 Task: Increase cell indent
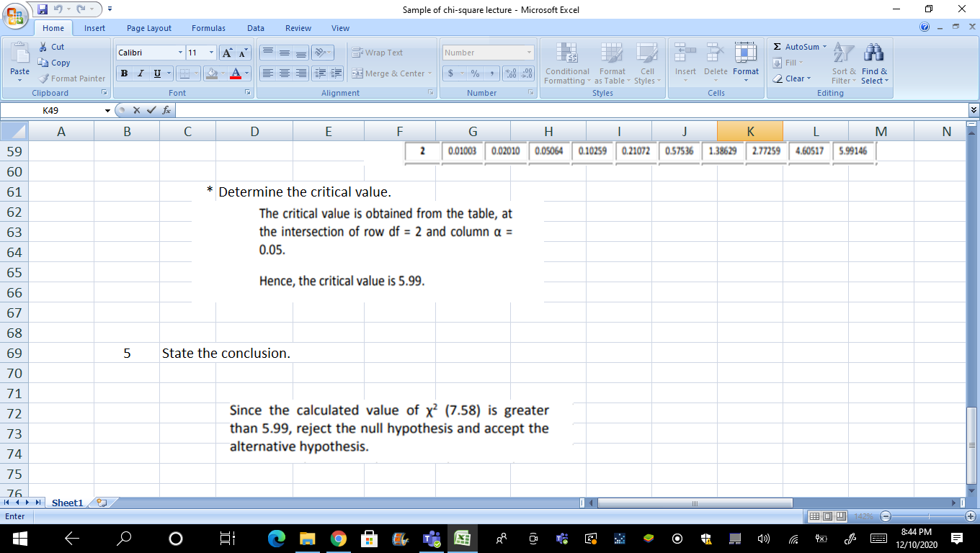(335, 73)
